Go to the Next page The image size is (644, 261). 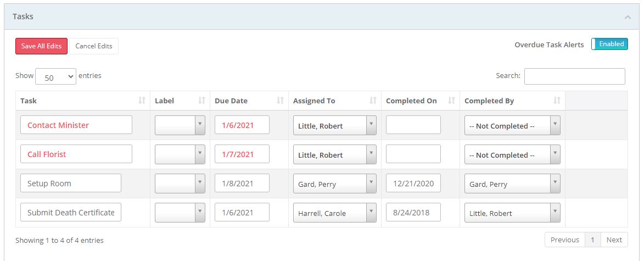pos(614,240)
